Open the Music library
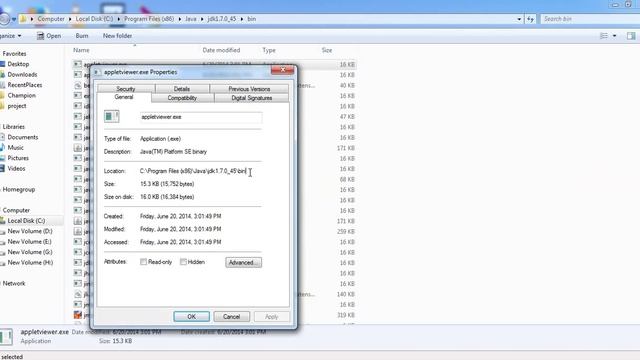The width and height of the screenshot is (640, 360). click(x=15, y=148)
